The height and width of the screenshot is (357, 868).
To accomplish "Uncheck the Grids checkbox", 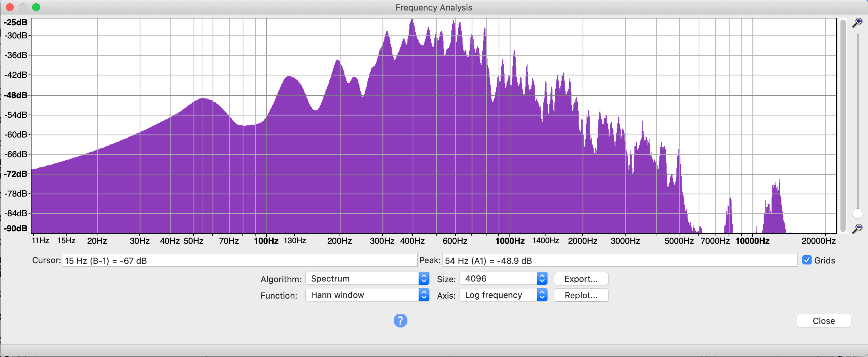I will pos(807,260).
